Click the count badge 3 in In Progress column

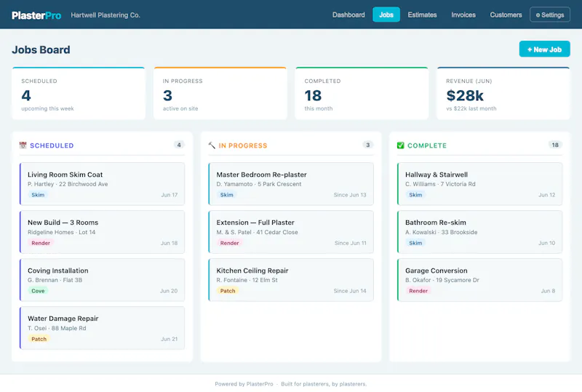tap(367, 145)
